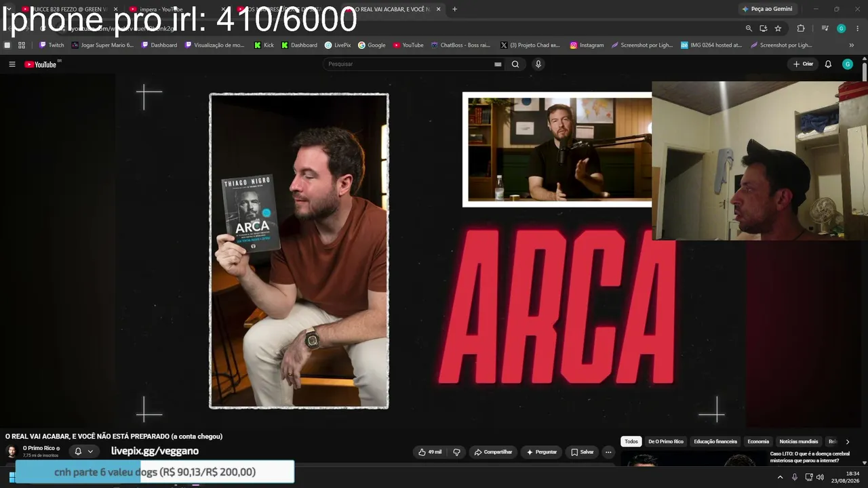Open taskbar microphone tray icon

tap(795, 477)
